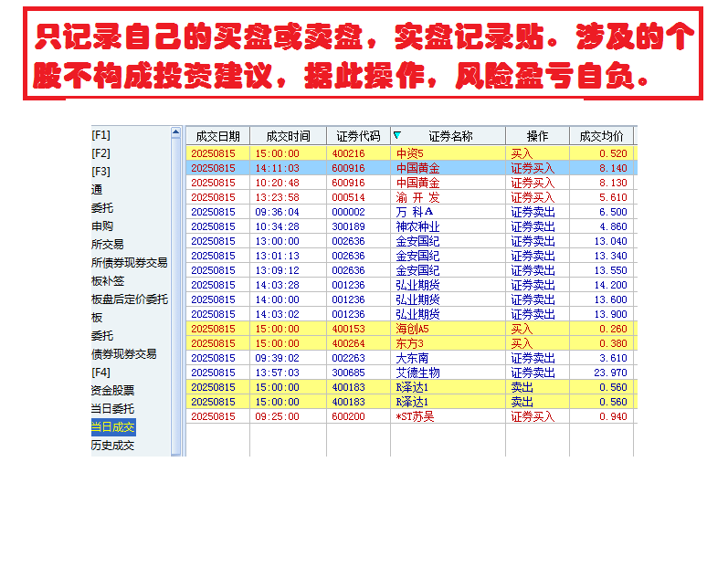Select the 中资5 row name
The image size is (728, 588).
point(410,153)
